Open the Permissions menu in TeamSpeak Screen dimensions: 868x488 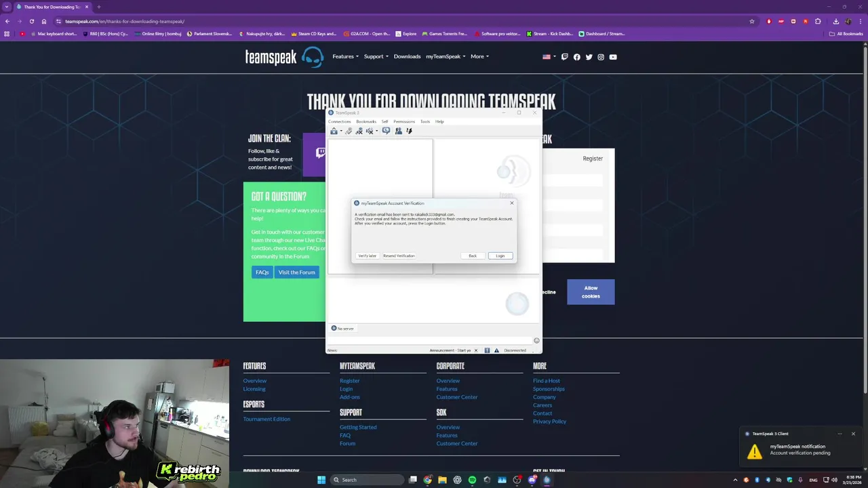(404, 121)
